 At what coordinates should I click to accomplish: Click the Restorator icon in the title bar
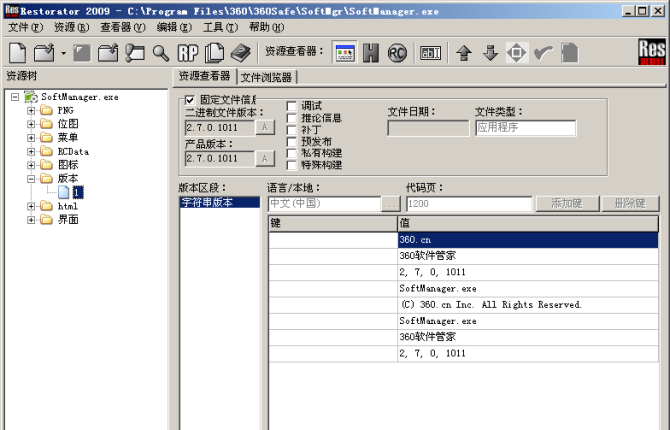tap(12, 11)
